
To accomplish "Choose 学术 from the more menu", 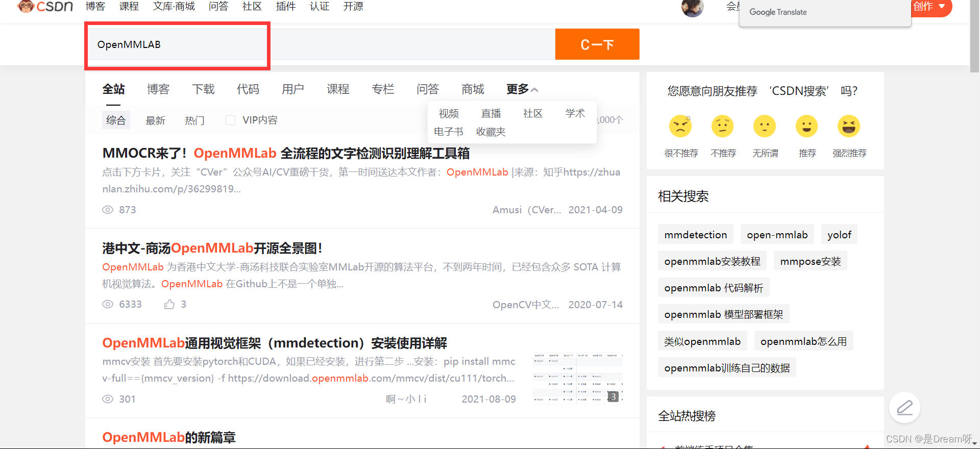I will point(575,113).
